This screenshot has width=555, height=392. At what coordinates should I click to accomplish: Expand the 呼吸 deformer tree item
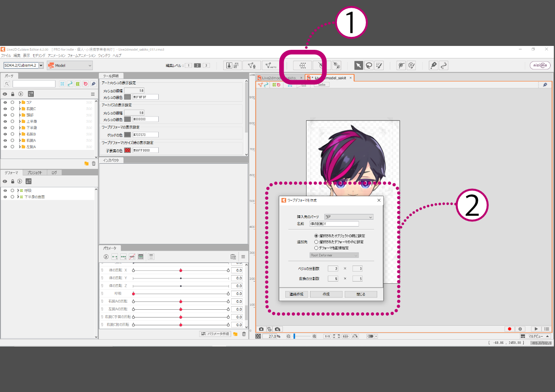click(18, 191)
